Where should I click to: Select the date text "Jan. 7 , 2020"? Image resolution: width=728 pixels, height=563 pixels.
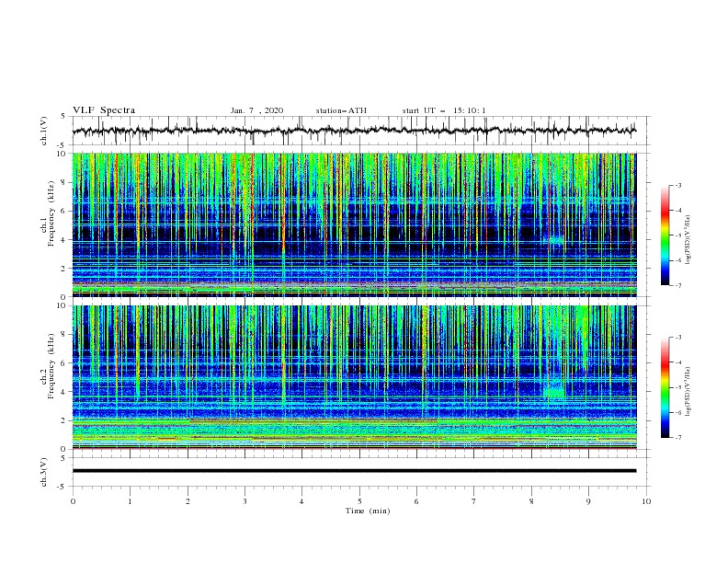point(256,110)
